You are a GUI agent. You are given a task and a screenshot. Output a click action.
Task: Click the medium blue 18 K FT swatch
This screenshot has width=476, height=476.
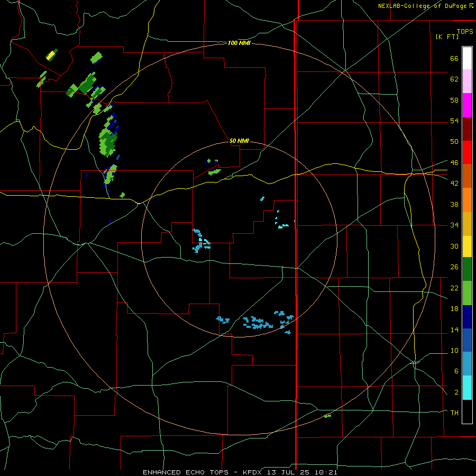coord(467,340)
